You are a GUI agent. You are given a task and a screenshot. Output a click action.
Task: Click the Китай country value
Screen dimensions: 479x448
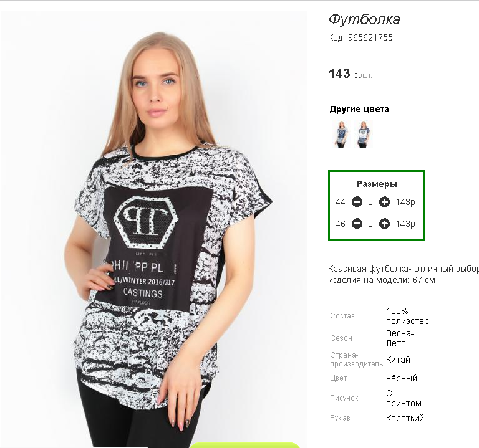[398, 360]
